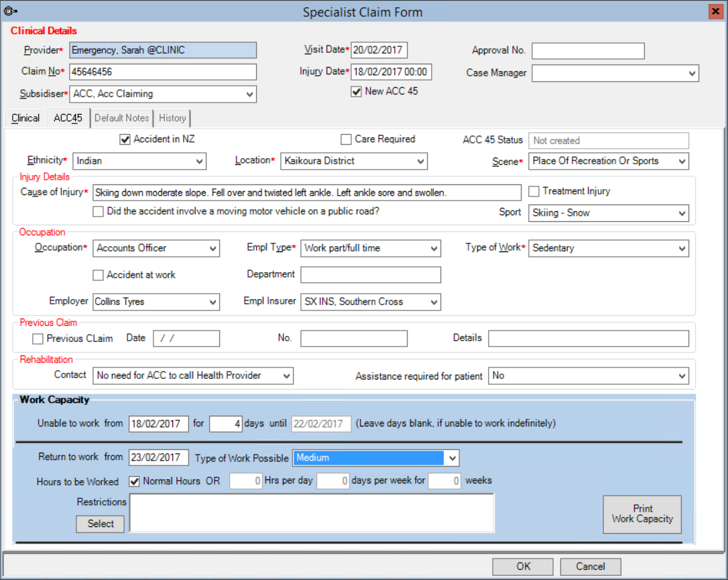Click the Claim No field
Screen dimensions: 728x580
[x=163, y=72]
